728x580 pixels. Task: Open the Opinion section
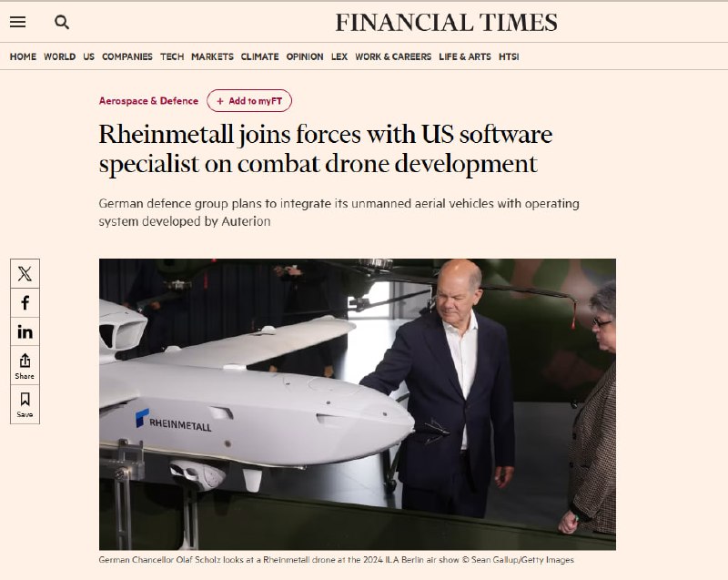coord(305,56)
